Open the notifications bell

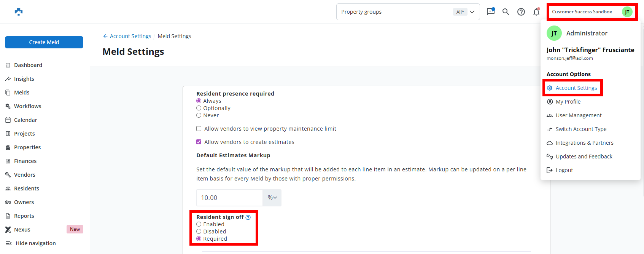[x=536, y=12]
